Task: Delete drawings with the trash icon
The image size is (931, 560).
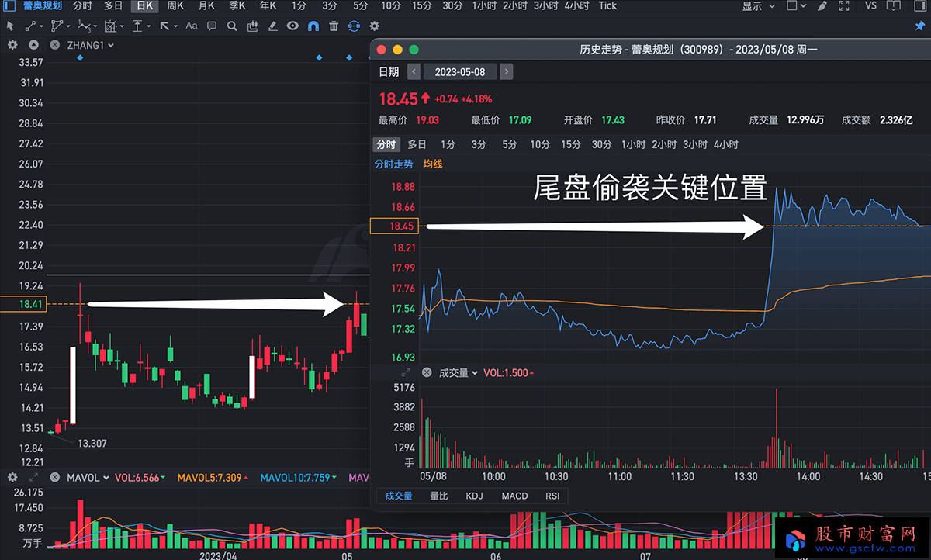Action: coord(334,26)
